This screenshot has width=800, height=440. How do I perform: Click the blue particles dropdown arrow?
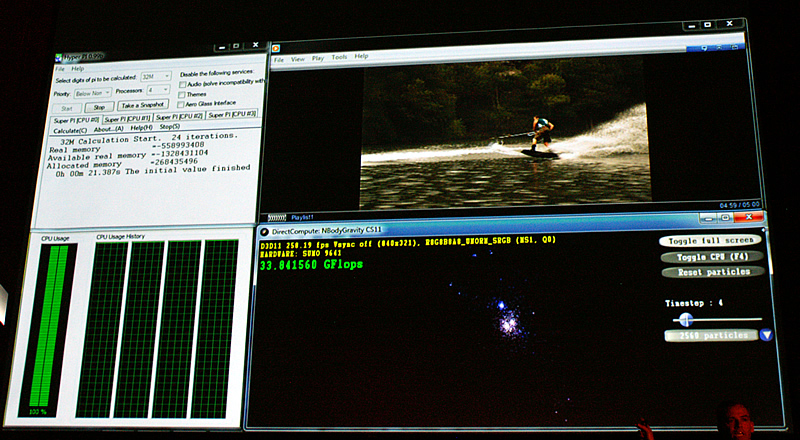tap(766, 335)
